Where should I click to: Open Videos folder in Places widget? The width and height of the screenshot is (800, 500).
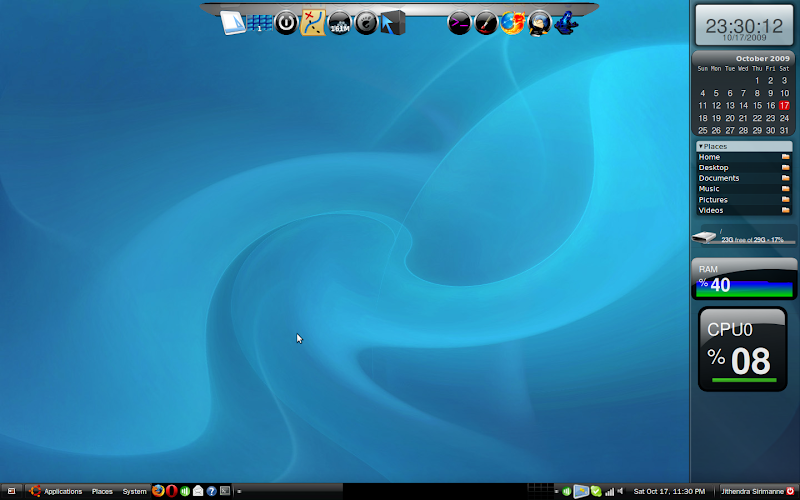744,210
